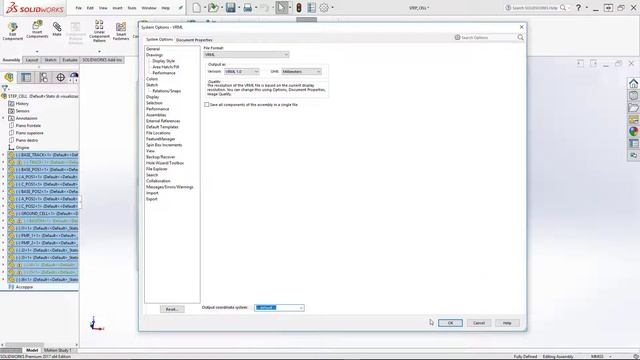Open the Tools menu
The image size is (640, 360).
(x=132, y=8)
